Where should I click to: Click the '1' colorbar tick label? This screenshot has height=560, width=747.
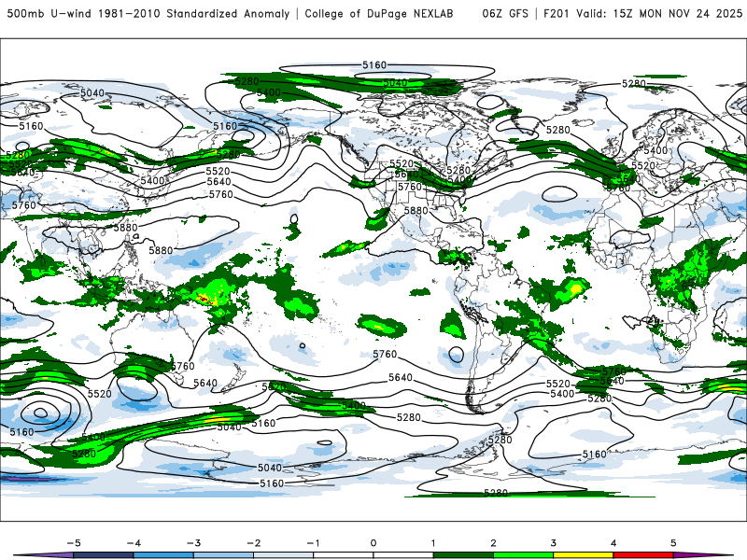point(433,543)
